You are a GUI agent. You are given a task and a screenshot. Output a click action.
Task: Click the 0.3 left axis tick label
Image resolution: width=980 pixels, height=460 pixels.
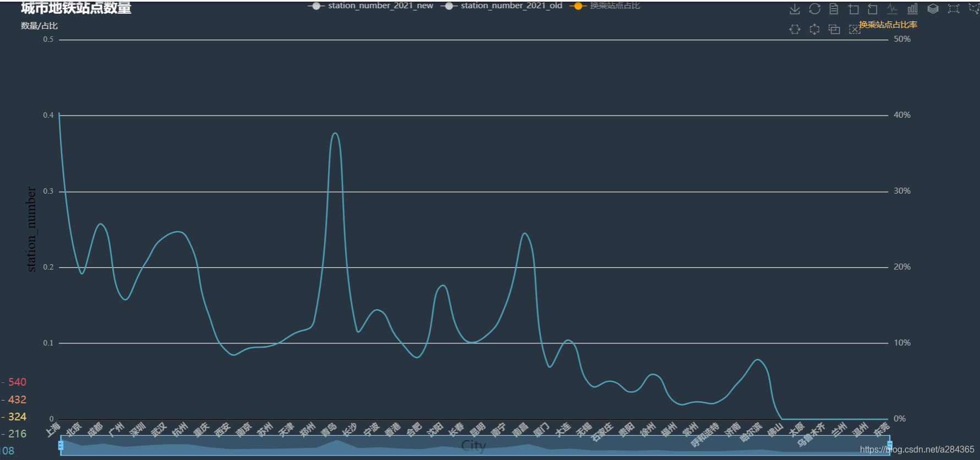coord(48,191)
